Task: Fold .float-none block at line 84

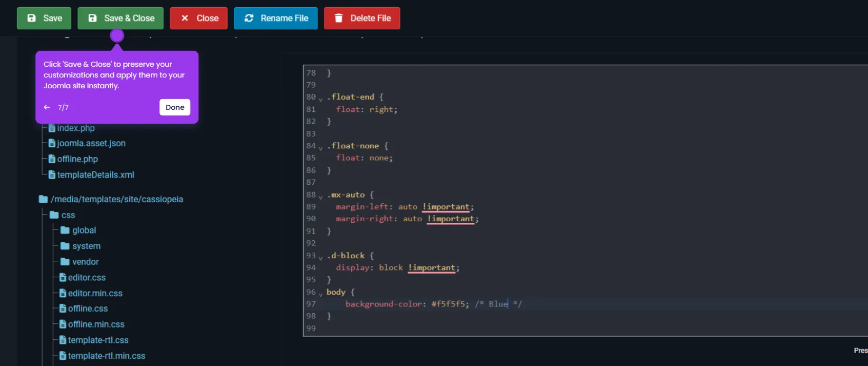Action: 320,148
